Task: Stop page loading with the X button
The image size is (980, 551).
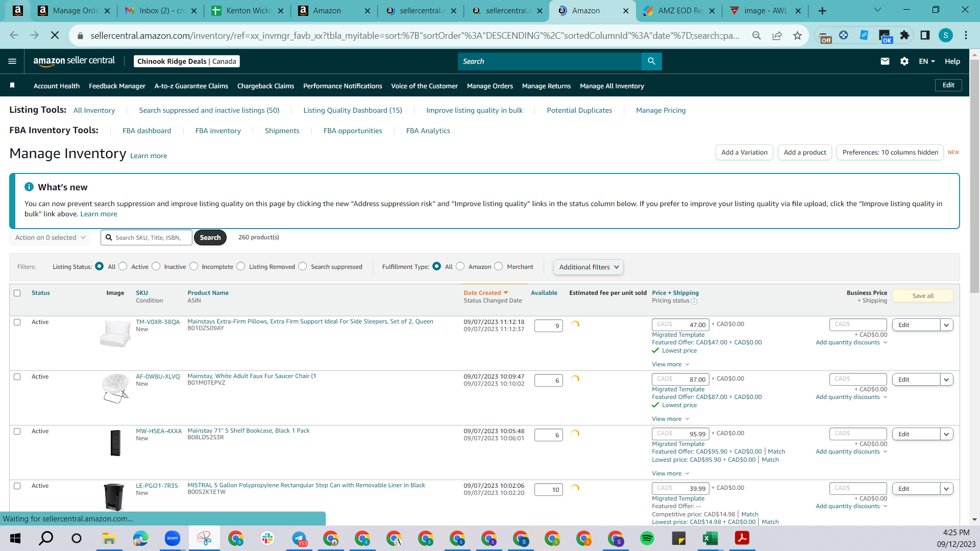Action: pos(55,35)
